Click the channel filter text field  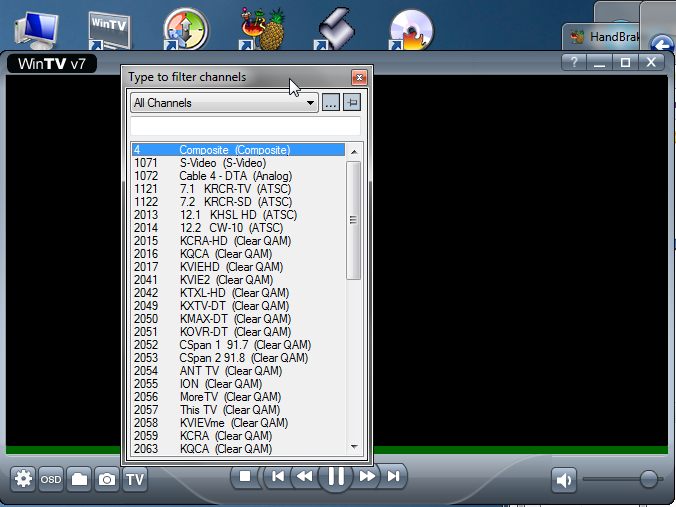(245, 126)
